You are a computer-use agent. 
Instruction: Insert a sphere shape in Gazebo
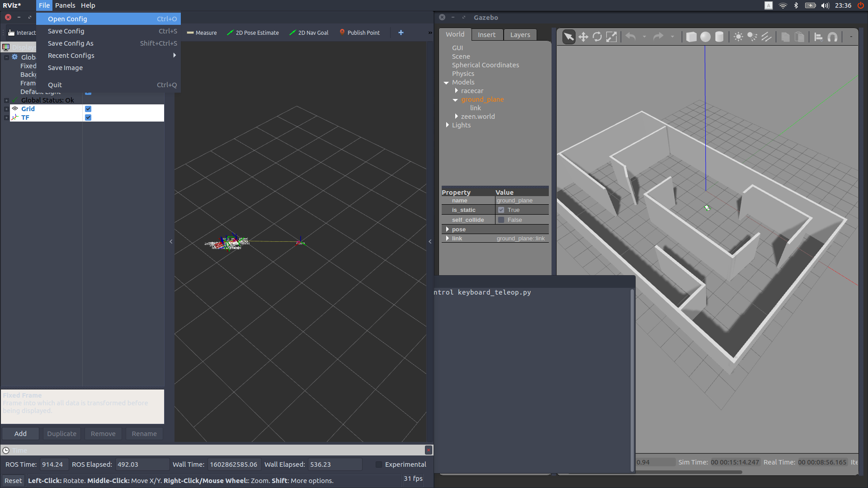pyautogui.click(x=705, y=37)
